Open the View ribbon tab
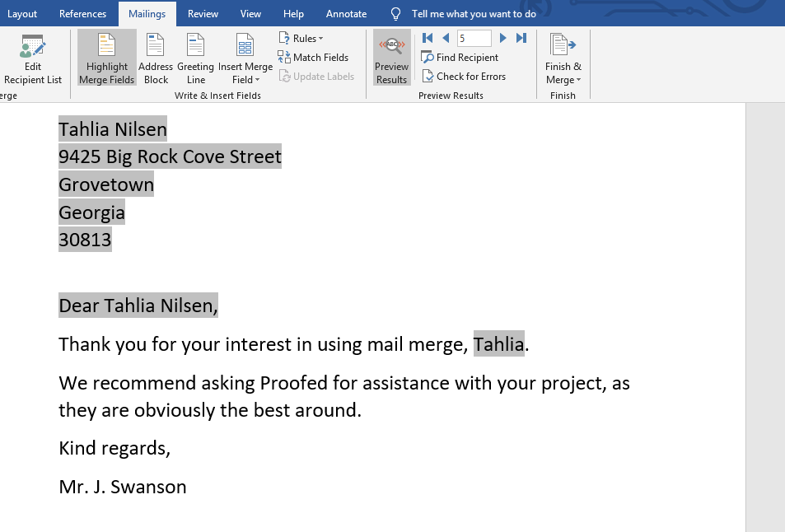Image resolution: width=785 pixels, height=532 pixels. click(251, 13)
